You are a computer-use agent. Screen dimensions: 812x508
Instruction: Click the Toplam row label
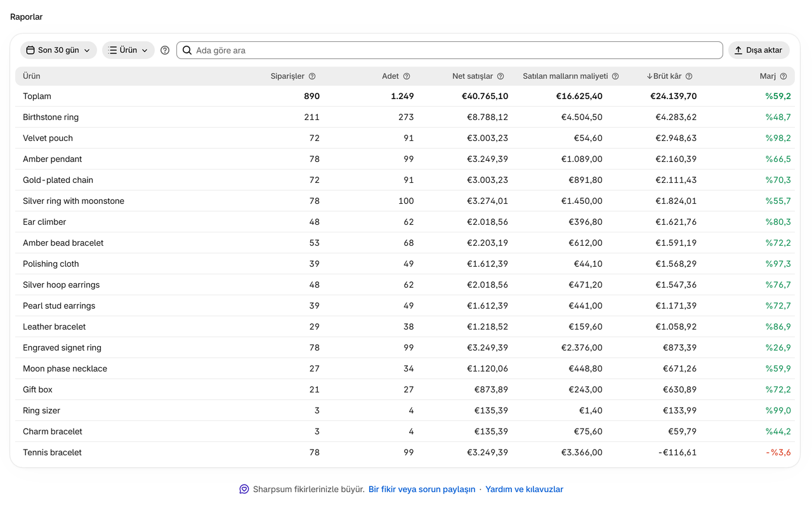point(37,96)
